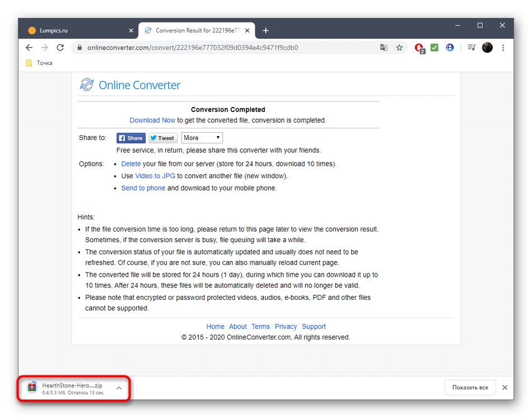This screenshot has height=418, width=532.
Task: Open Google Translate icon in address bar
Action: pyautogui.click(x=384, y=48)
